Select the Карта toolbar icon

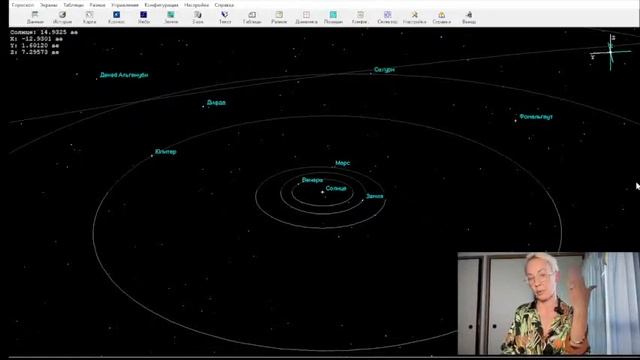click(89, 17)
